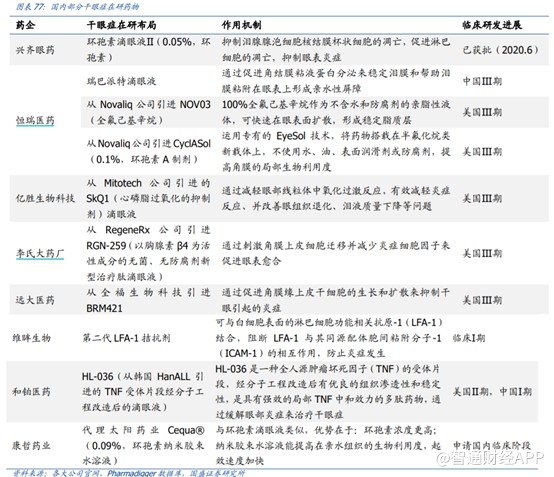Click the 作用机制 column header
Screen dimensions: 554x477
click(x=241, y=25)
